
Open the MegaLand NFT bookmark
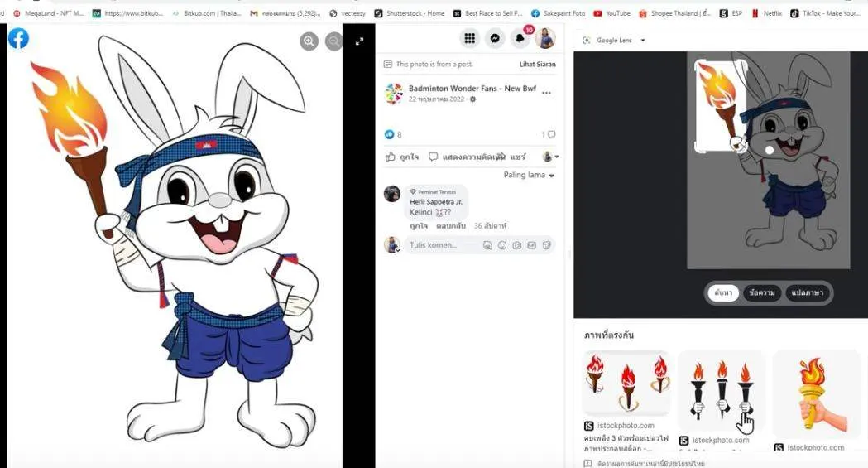pos(48,13)
